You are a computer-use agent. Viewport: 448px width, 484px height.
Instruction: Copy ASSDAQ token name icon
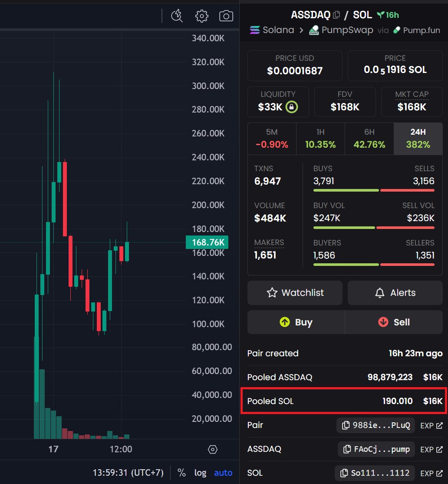pyautogui.click(x=337, y=15)
